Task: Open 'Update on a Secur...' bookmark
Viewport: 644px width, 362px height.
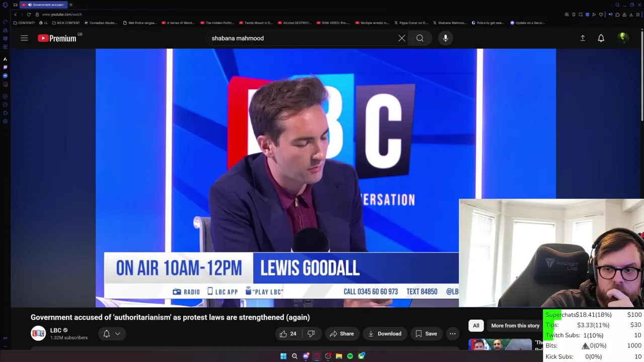Action: click(528, 23)
